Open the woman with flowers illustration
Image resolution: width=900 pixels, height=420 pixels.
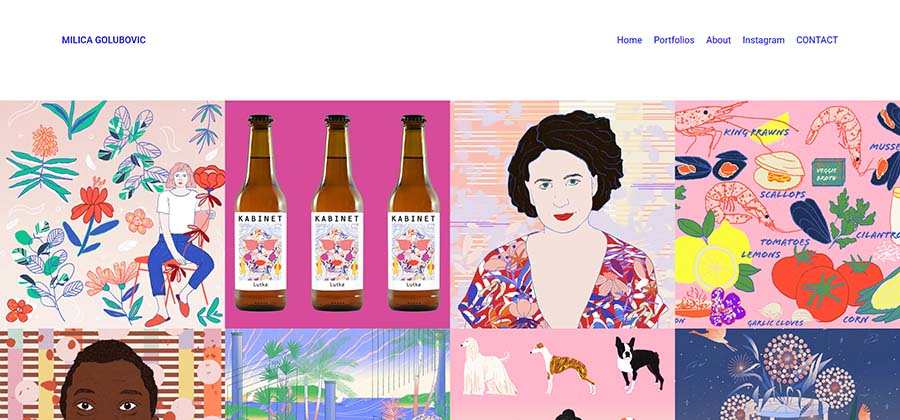(x=112, y=215)
